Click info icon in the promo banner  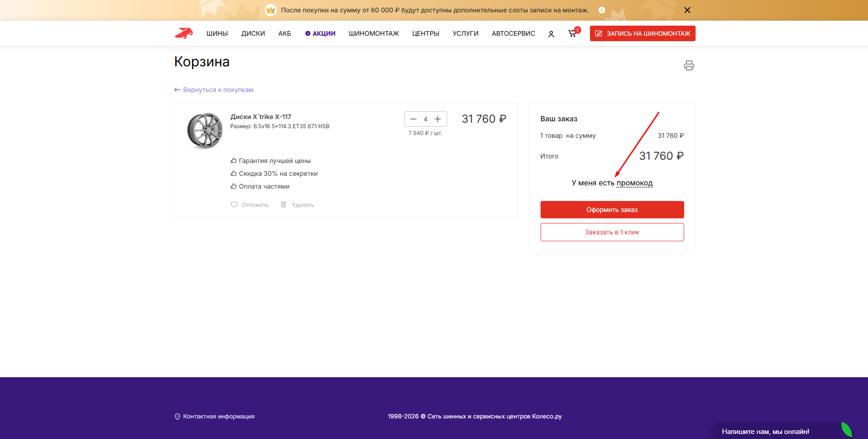pyautogui.click(x=602, y=10)
